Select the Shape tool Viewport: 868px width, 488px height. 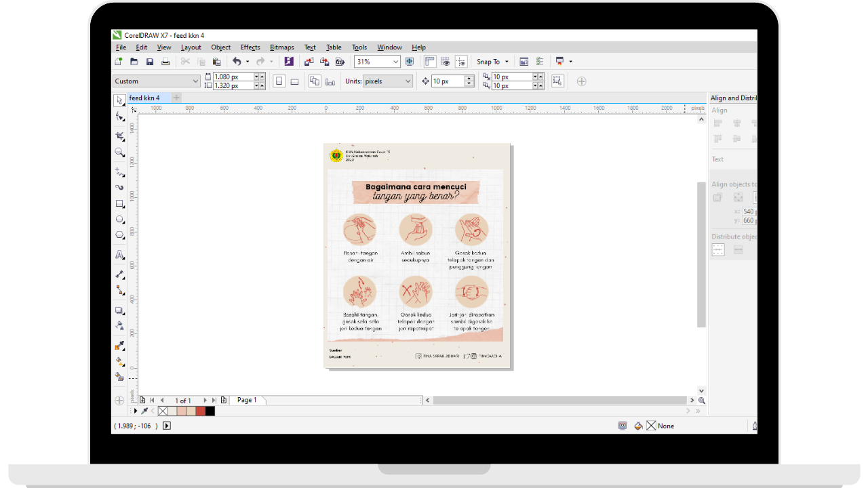click(119, 117)
